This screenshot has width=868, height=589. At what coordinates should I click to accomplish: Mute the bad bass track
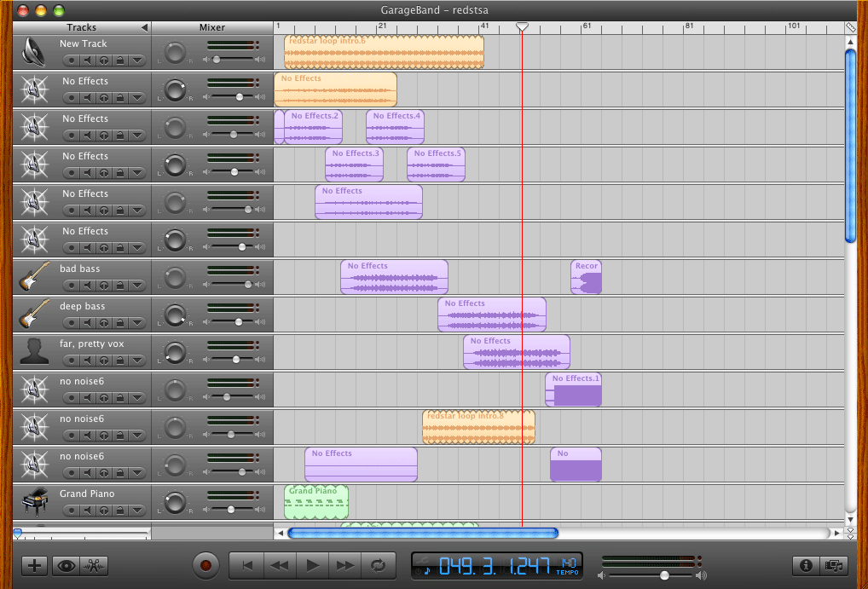(88, 285)
